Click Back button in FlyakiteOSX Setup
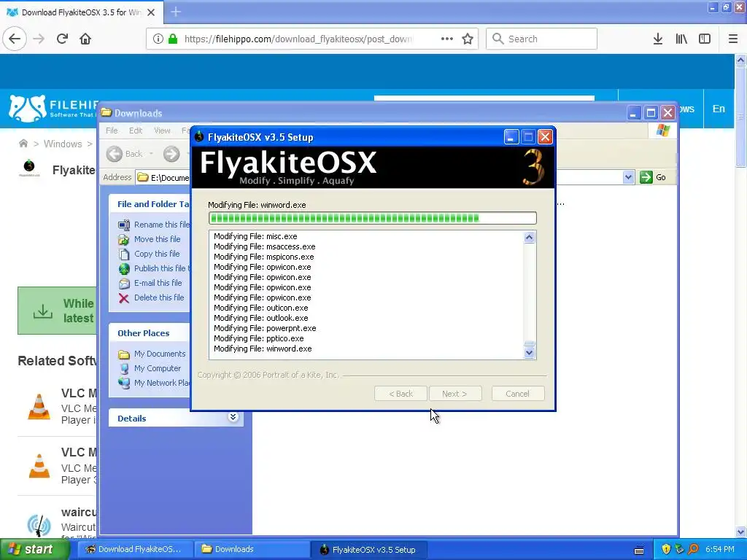The image size is (747, 560). pos(400,394)
